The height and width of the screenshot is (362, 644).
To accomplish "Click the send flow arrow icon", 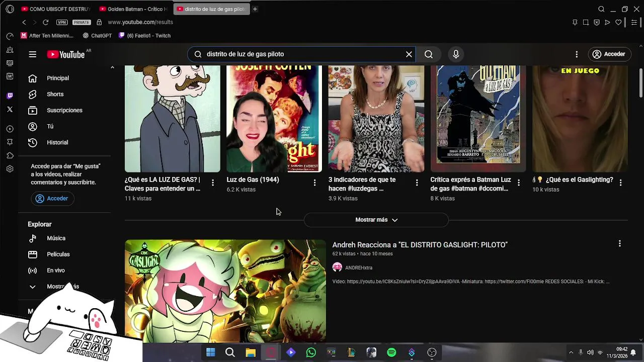I will (607, 22).
